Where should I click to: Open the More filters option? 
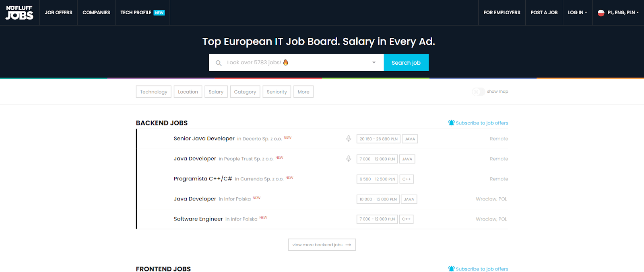303,92
